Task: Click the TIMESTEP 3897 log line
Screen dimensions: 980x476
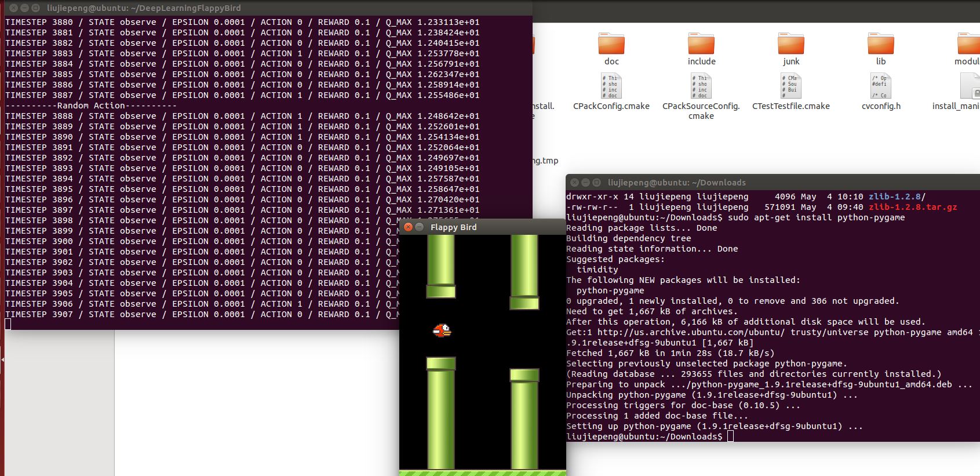Action: pos(242,210)
